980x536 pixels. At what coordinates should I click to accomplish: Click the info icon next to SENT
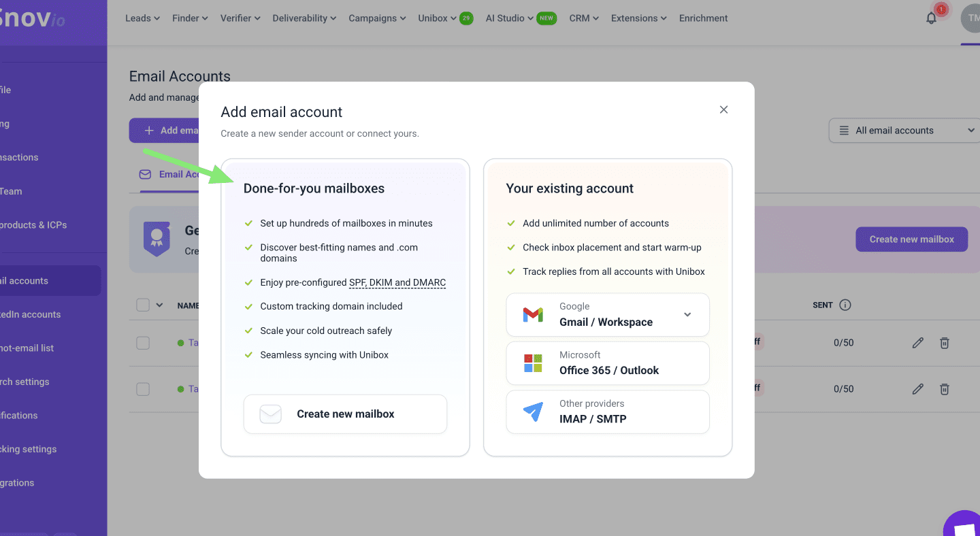coord(845,305)
